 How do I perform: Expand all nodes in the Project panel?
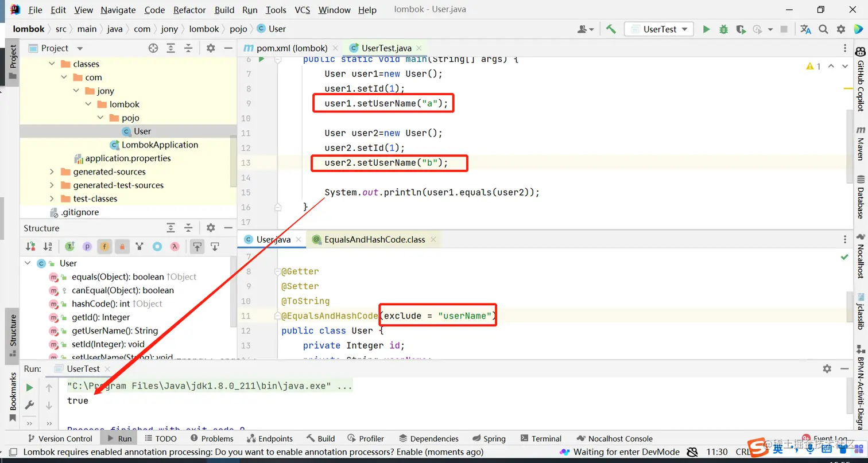coord(170,48)
